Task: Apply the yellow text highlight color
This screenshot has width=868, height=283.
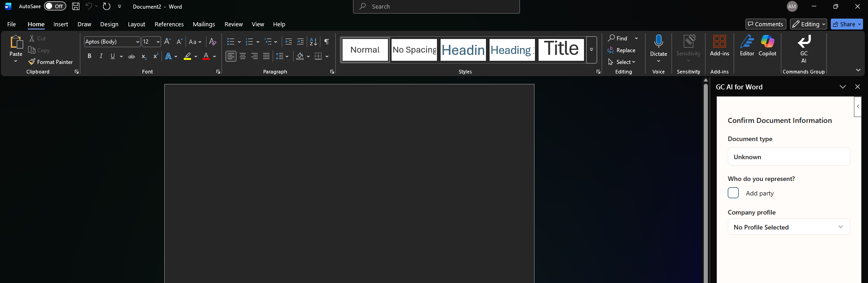Action: point(187,56)
